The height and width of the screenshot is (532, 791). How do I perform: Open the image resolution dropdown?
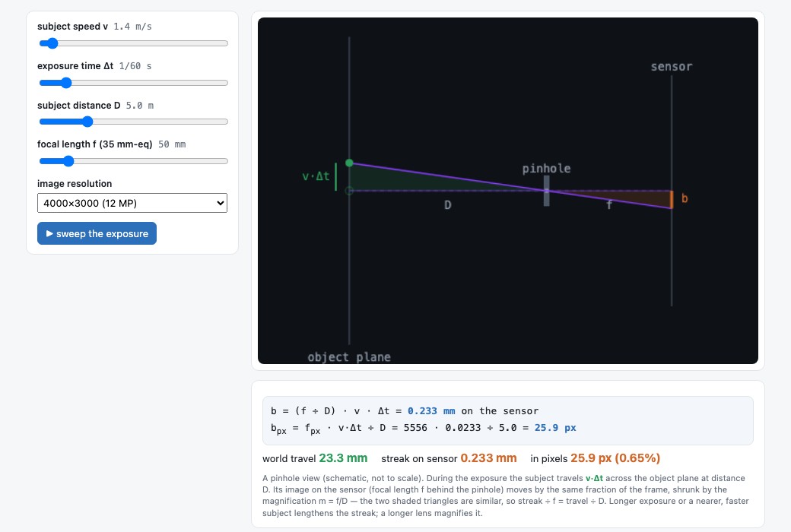pos(132,203)
